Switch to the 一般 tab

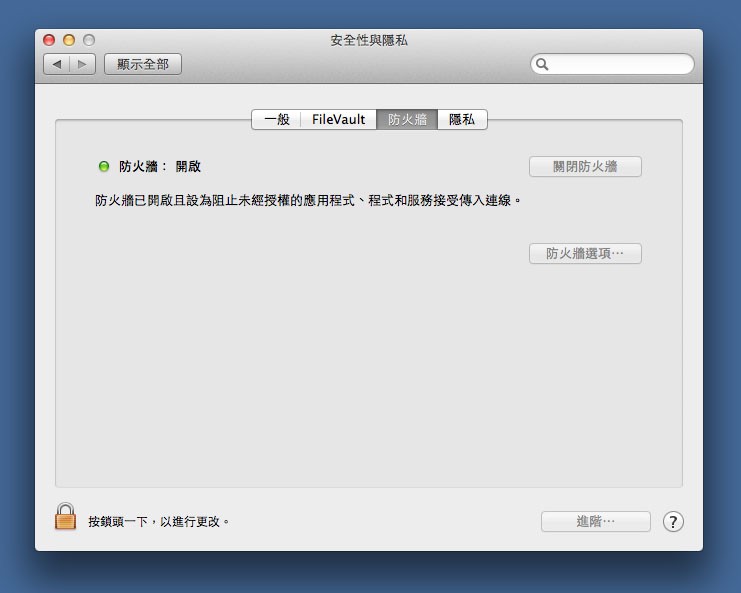click(276, 119)
